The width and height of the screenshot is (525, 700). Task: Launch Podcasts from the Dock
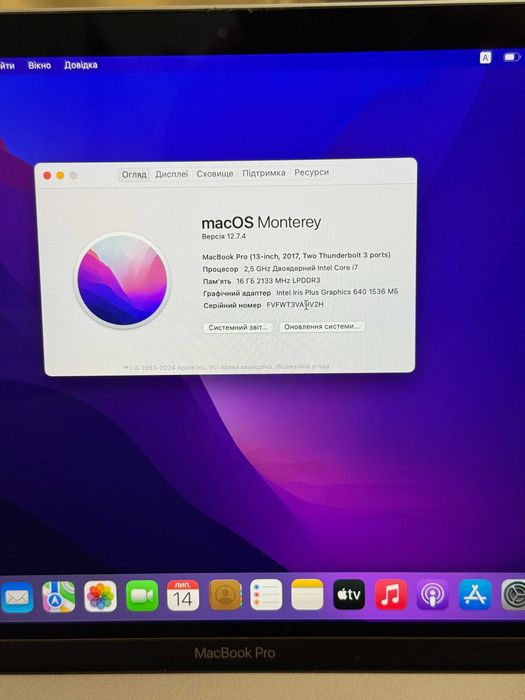click(433, 595)
